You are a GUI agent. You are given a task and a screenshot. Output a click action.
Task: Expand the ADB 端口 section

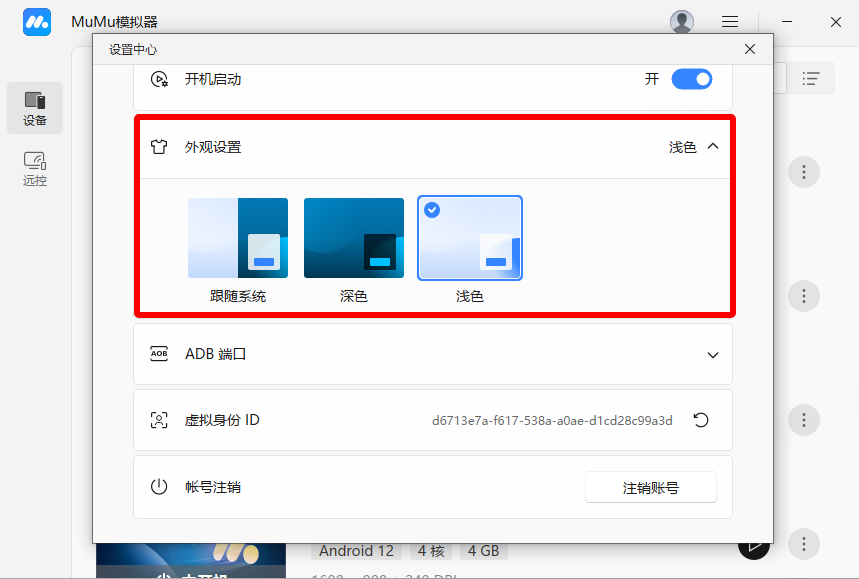713,355
